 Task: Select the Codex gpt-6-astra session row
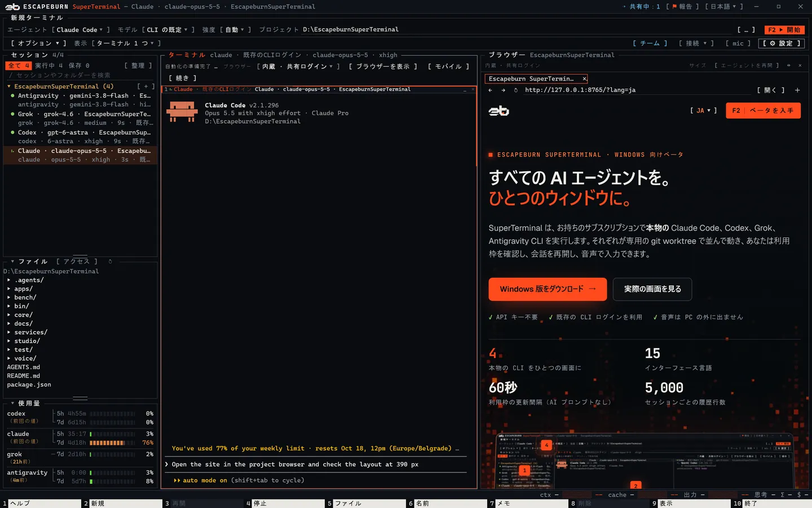[80, 137]
